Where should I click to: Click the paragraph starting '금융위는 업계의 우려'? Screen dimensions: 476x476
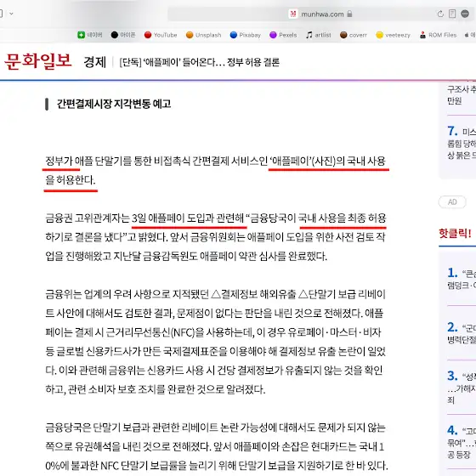tap(216, 342)
